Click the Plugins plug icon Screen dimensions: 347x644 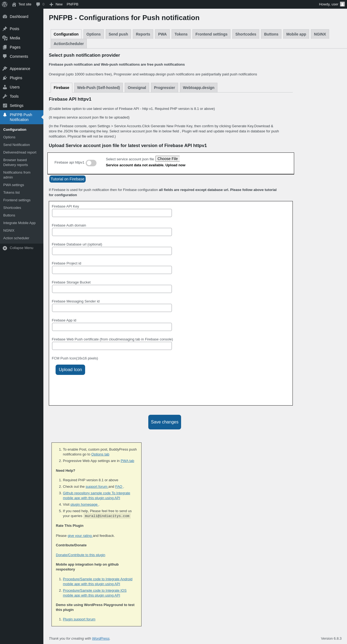tap(5, 78)
